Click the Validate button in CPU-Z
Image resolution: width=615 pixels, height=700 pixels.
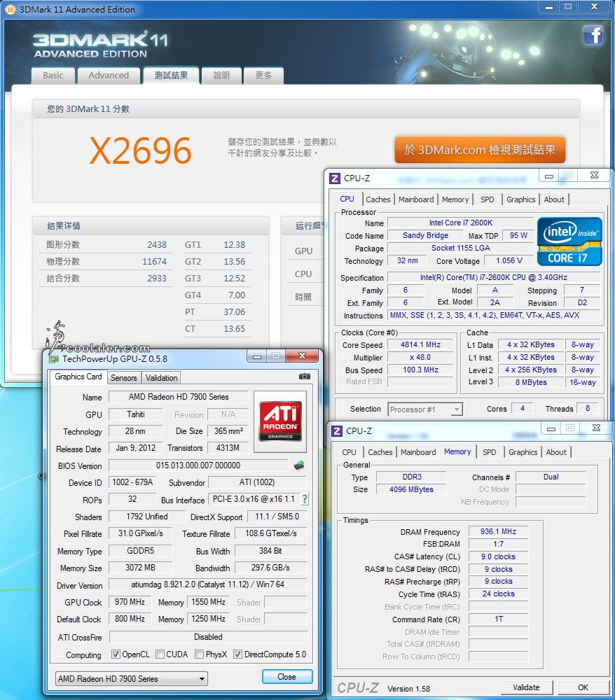pos(526,687)
